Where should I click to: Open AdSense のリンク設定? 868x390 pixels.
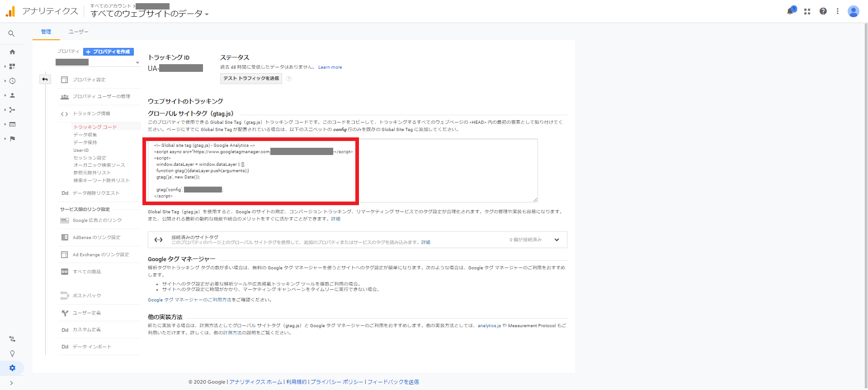tap(96, 238)
